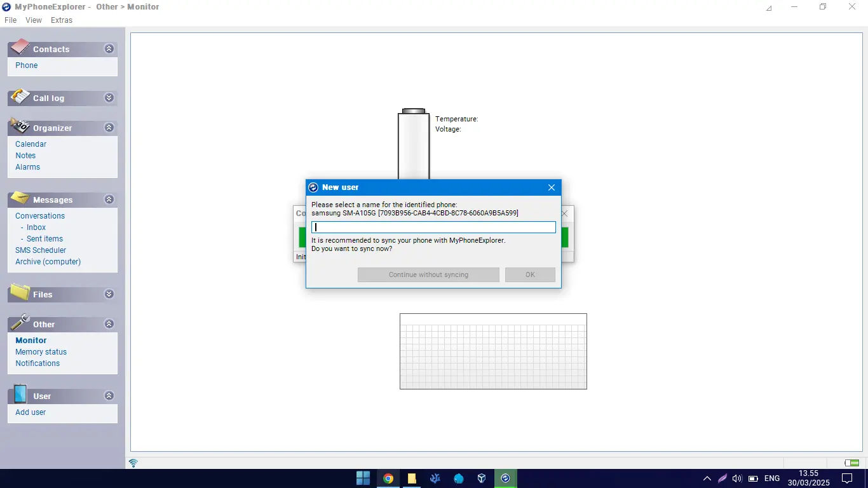This screenshot has width=868, height=488.
Task: Click OK in New user dialog
Action: coord(530,274)
